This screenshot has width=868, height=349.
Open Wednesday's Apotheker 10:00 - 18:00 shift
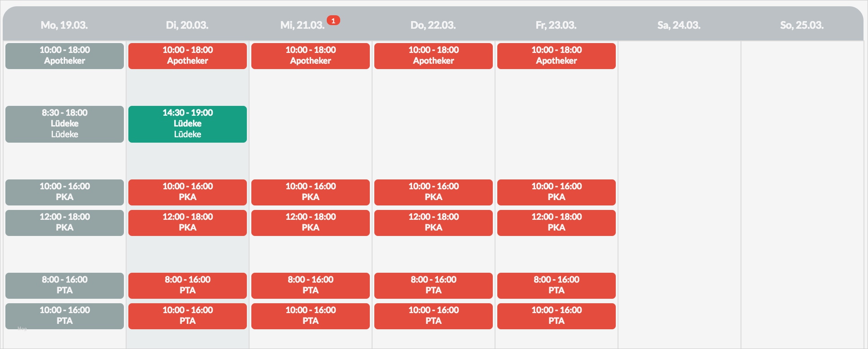point(311,56)
